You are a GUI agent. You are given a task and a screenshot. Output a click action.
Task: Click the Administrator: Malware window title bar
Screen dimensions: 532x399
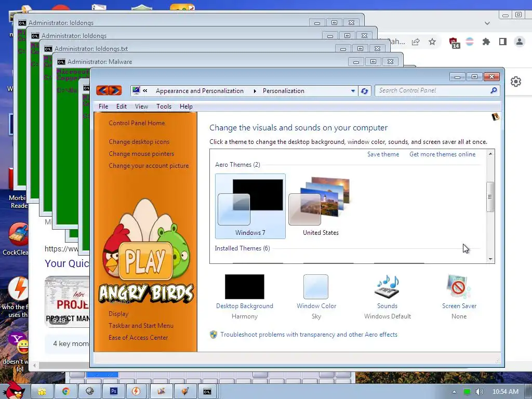tap(204, 62)
